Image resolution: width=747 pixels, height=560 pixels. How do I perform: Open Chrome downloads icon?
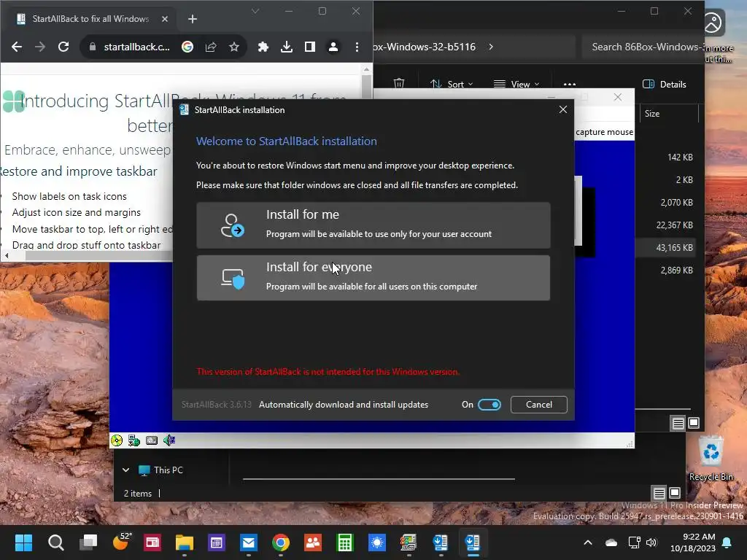(x=286, y=47)
